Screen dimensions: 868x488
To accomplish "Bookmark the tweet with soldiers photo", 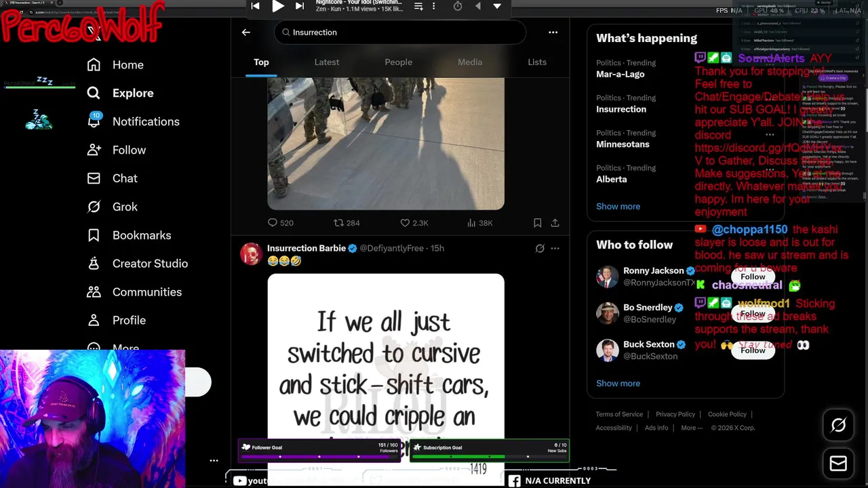I will (x=537, y=222).
